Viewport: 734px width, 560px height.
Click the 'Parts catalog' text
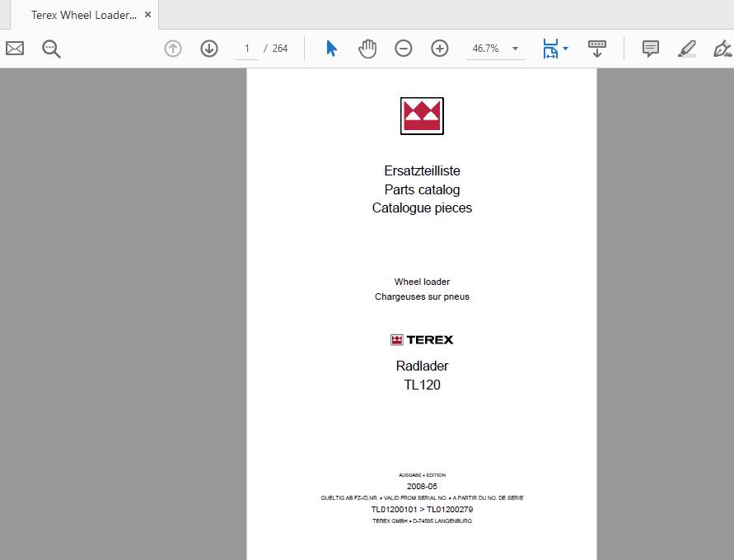pos(422,189)
